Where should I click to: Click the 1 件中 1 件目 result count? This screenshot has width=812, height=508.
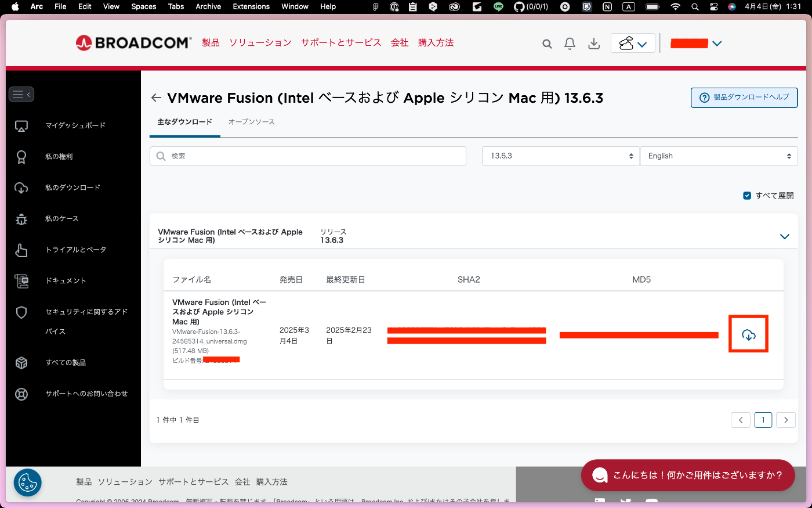coord(178,420)
